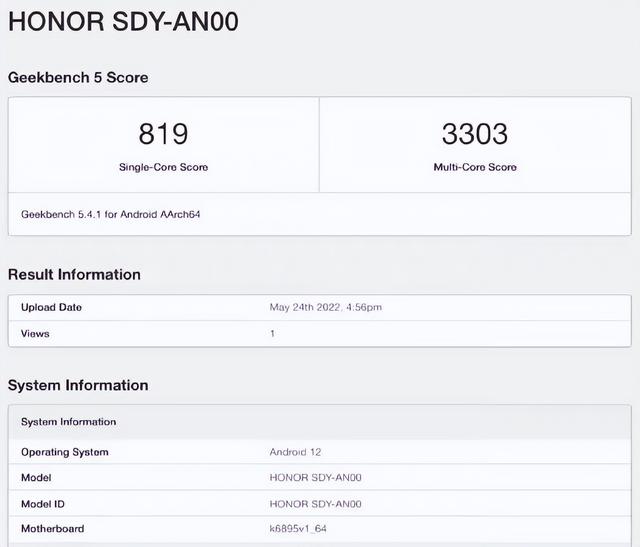Select the k6895v1_64 motherboard value

(x=298, y=528)
